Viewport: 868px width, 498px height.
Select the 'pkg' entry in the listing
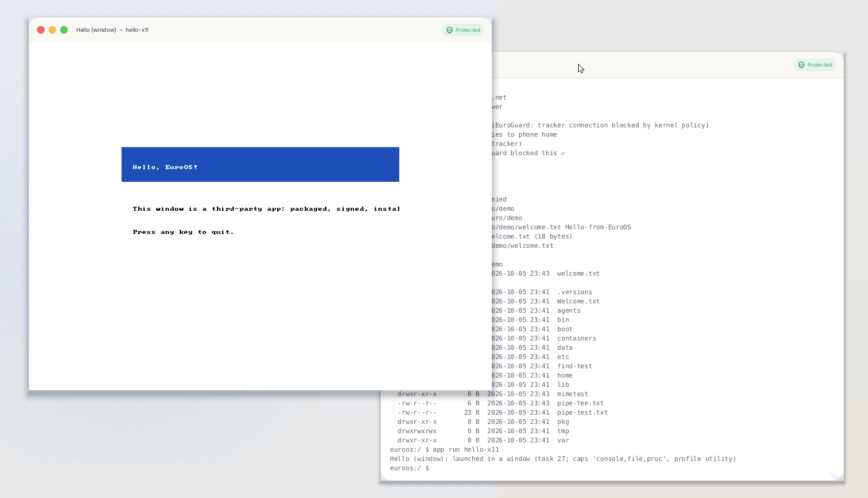pyautogui.click(x=563, y=422)
